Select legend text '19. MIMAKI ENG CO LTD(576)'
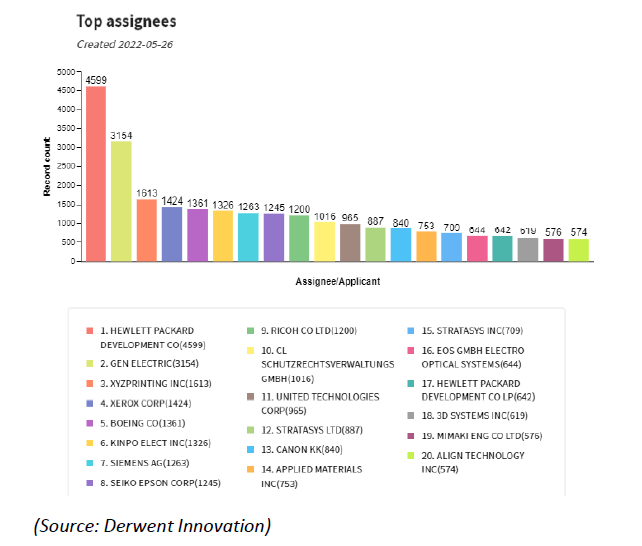This screenshot has width=642, height=546. click(x=482, y=436)
